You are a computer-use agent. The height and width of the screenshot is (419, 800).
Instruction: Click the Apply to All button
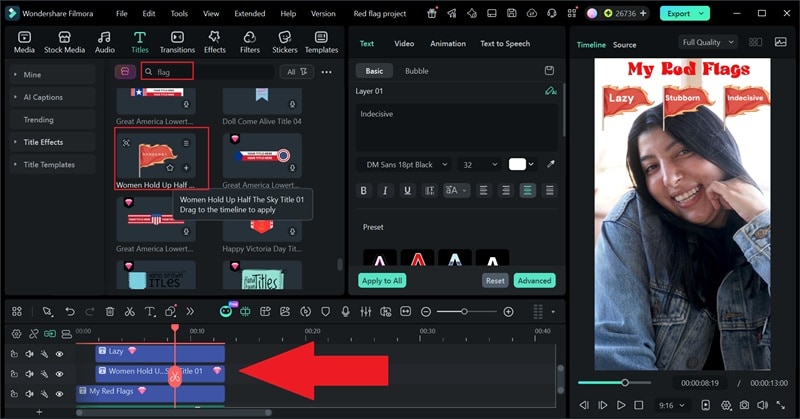click(382, 281)
